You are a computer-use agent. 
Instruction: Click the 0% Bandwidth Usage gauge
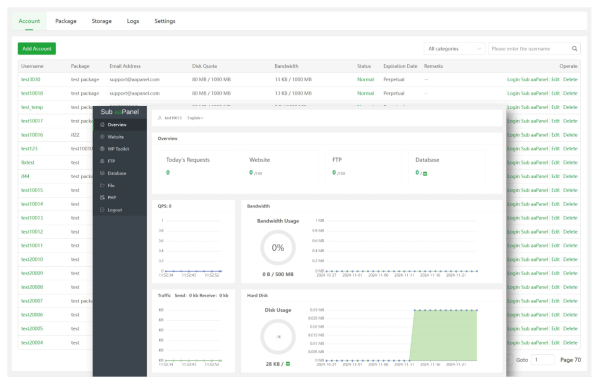point(278,248)
